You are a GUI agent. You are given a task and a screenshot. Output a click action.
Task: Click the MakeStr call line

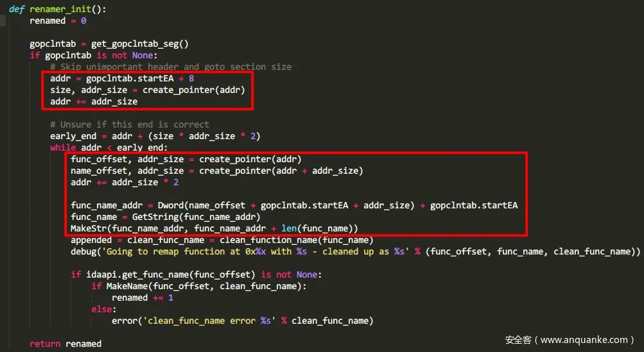coord(214,228)
